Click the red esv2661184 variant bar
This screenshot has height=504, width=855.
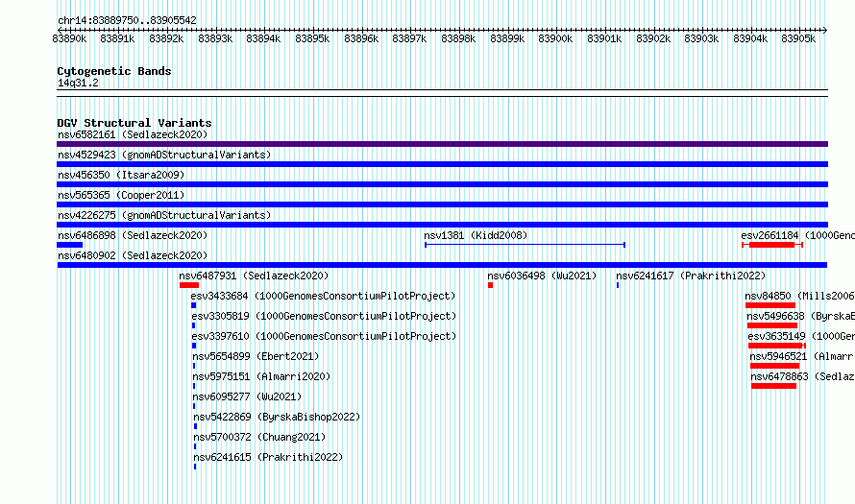[771, 245]
